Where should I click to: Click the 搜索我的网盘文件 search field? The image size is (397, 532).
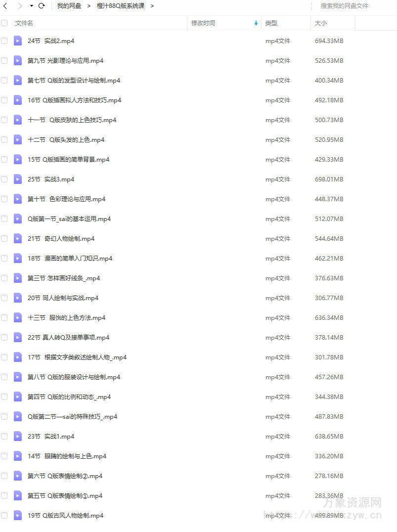pyautogui.click(x=353, y=6)
